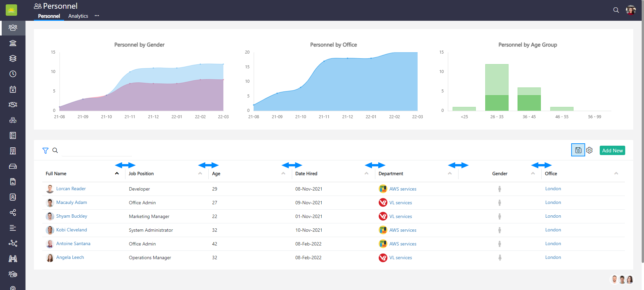Open the three-dot more tabs menu

(97, 16)
